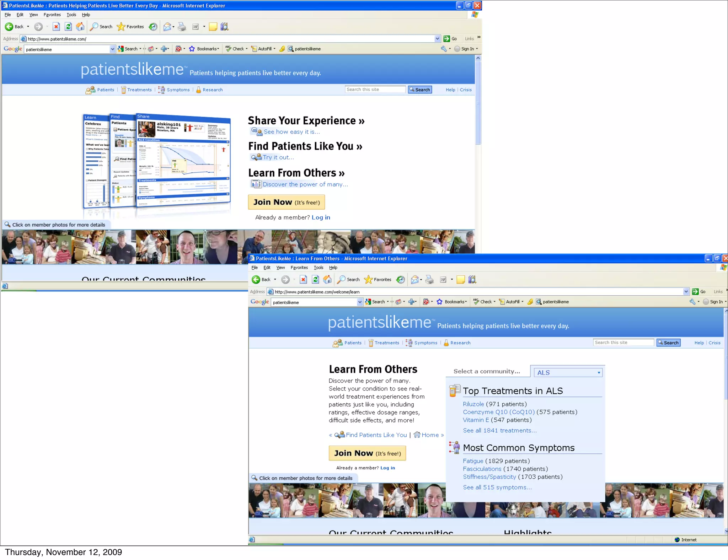Click Stop icon in front browser toolbar

303,280
